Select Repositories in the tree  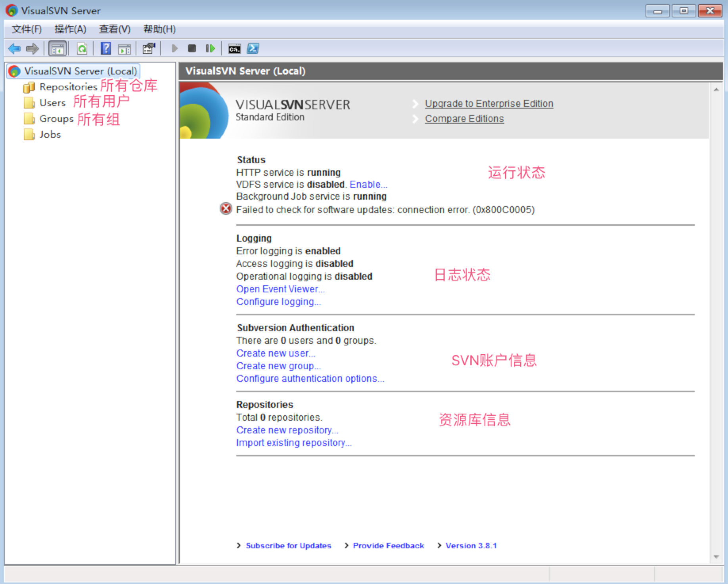[x=68, y=87]
